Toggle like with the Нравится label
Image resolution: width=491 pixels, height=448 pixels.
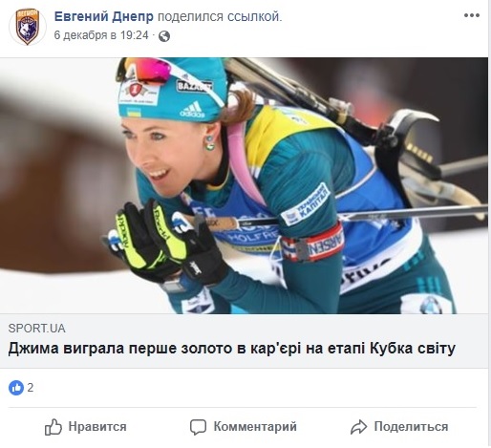pyautogui.click(x=97, y=427)
